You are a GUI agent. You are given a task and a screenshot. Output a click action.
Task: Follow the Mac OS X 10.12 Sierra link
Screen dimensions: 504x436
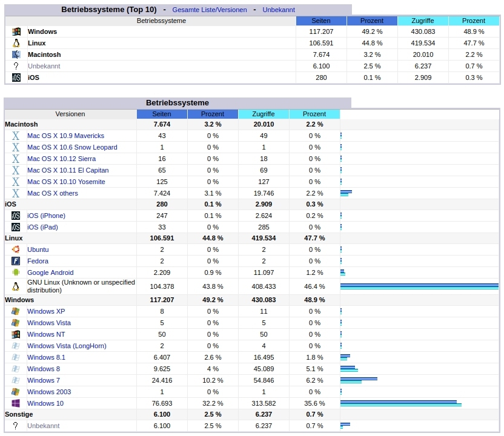pos(61,159)
